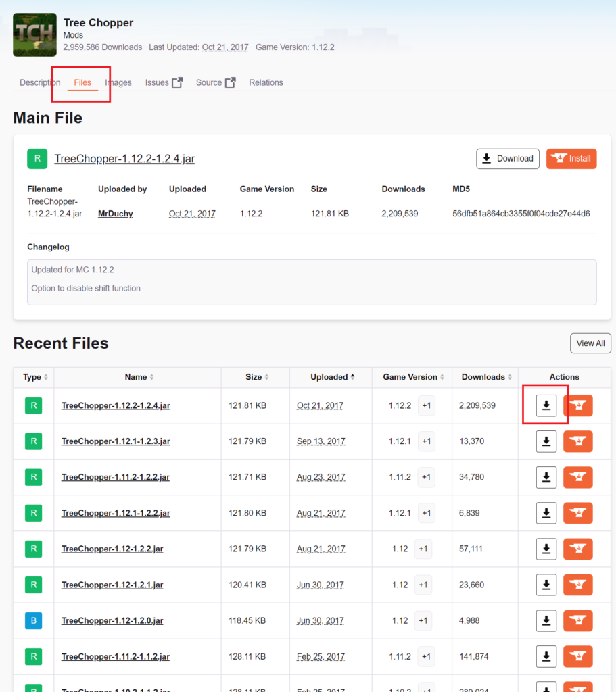Click download icon for TreeChopper-1.11.2-1.2.2.jar row
Viewport: 616px width, 692px height.
point(546,477)
